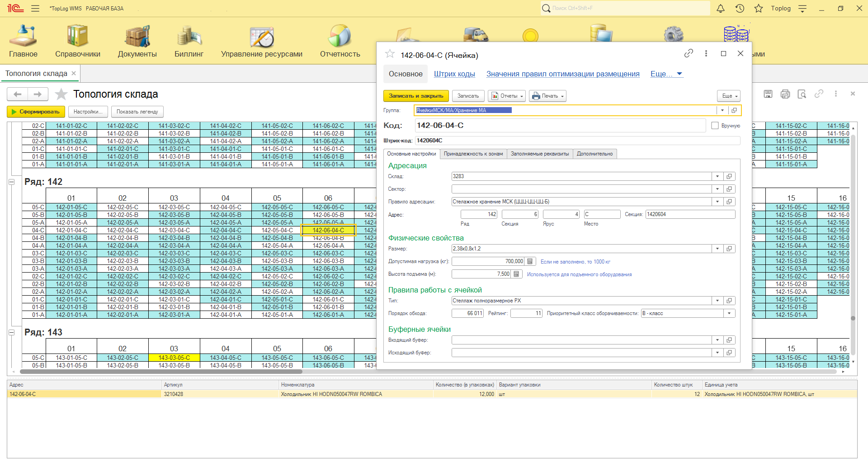Open cell dialog three-dot menu
The height and width of the screenshot is (462, 868).
[x=706, y=53]
